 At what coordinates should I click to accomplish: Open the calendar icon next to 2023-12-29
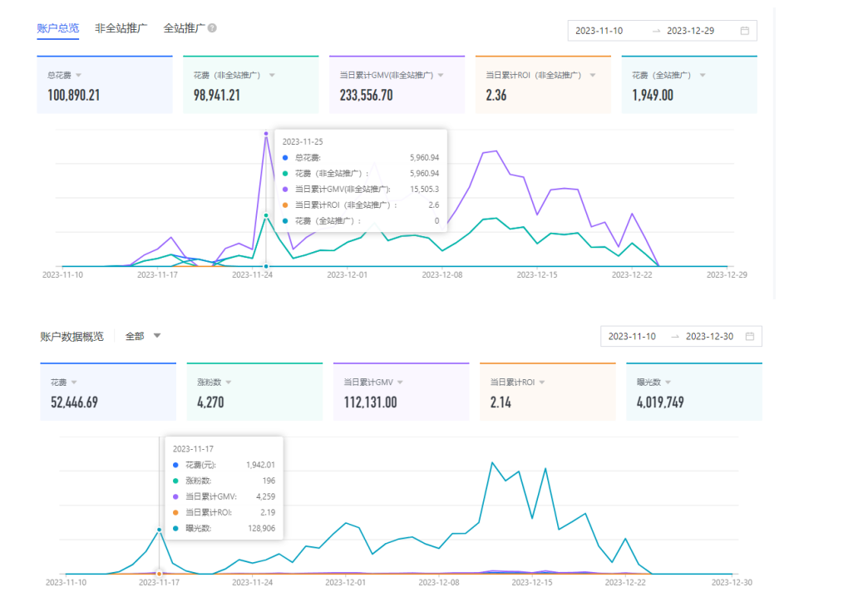pos(745,31)
